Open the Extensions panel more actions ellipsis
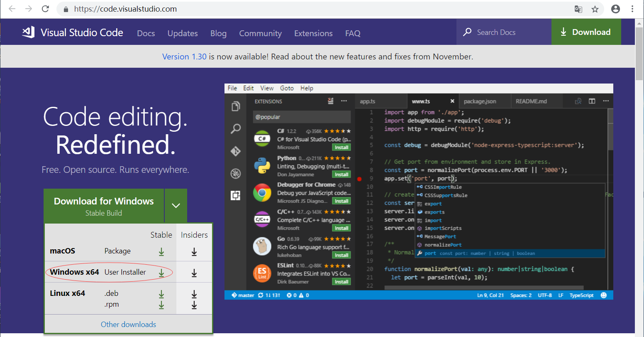The image size is (644, 337). [x=344, y=101]
